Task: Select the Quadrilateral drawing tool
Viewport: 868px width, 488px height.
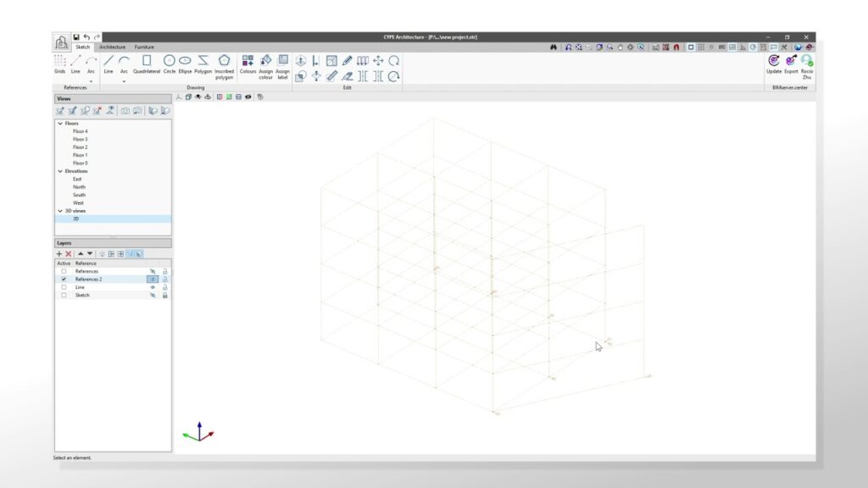Action: pos(146,63)
